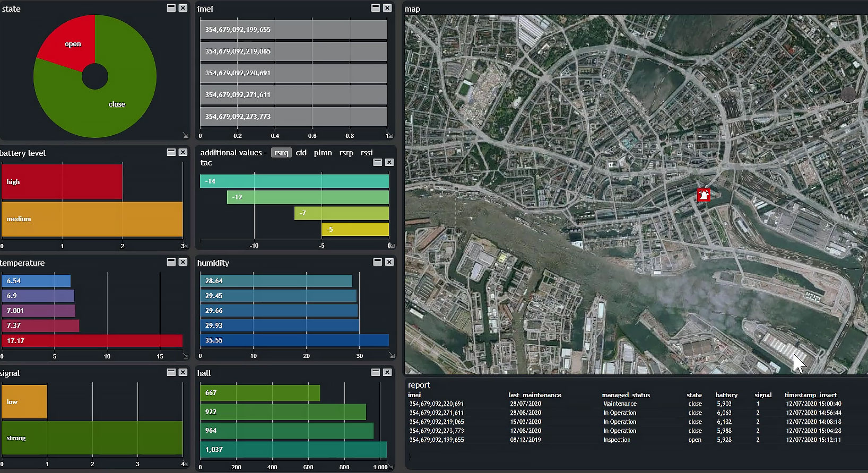This screenshot has width=868, height=473.
Task: Close the humidity panel
Action: pyautogui.click(x=389, y=262)
